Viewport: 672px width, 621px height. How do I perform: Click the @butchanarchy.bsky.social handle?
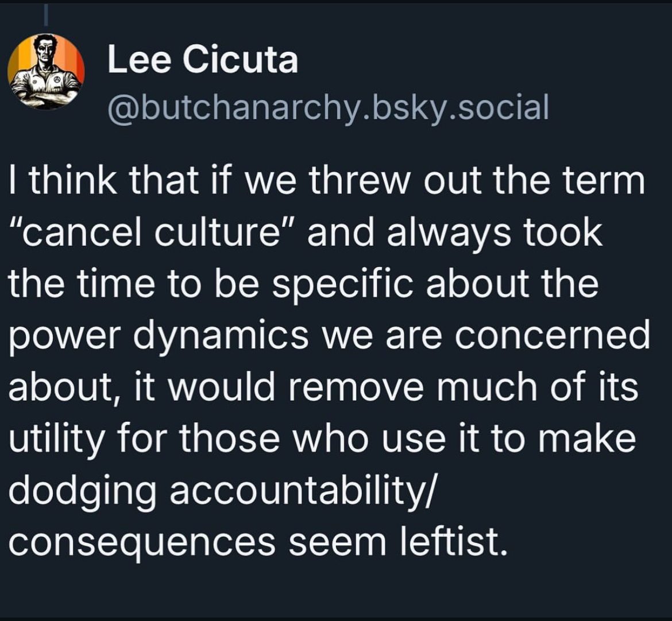[328, 107]
